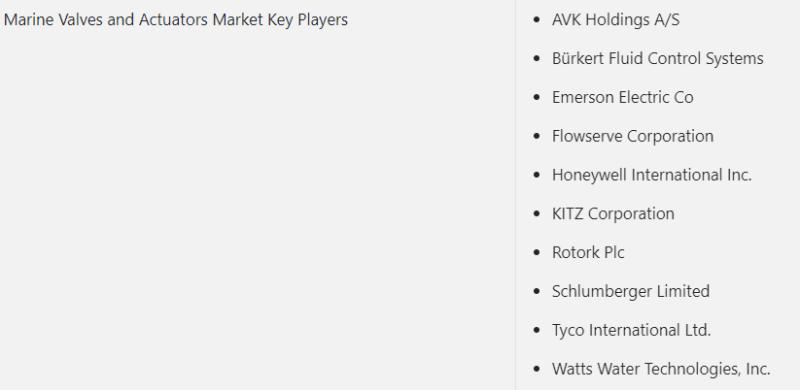Select Tyco International Ltd. entry

point(631,330)
